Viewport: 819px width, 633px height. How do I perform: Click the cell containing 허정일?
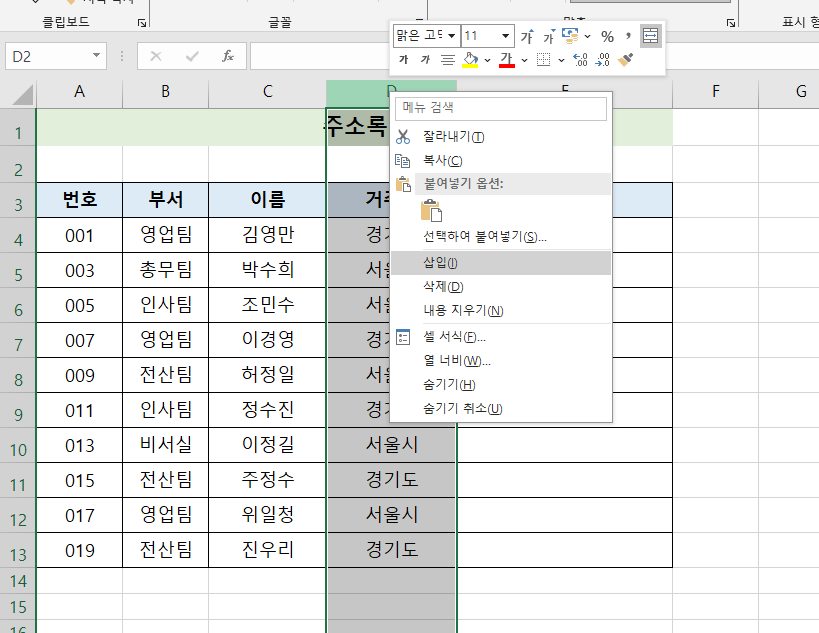click(267, 375)
